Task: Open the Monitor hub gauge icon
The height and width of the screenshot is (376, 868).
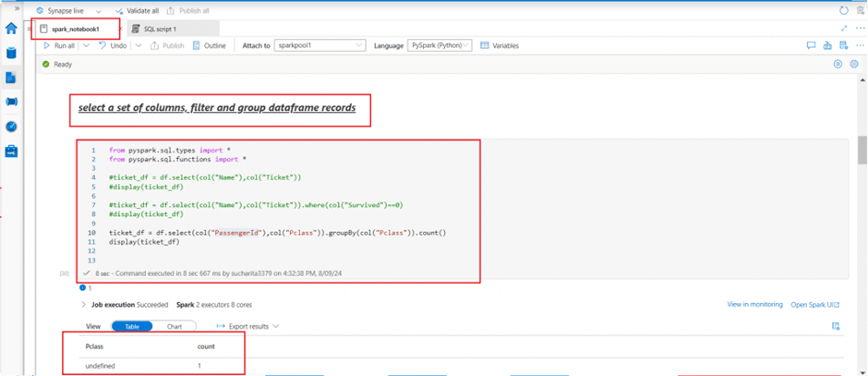Action: tap(11, 127)
